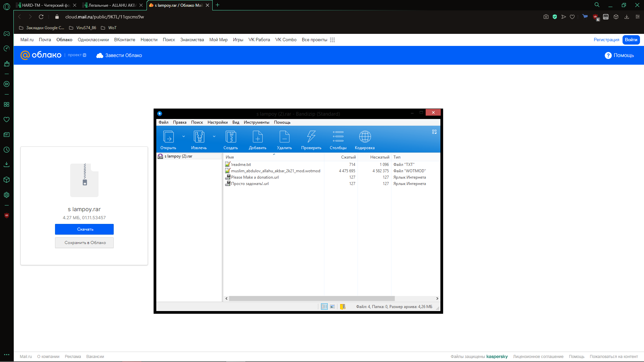Image resolution: width=644 pixels, height=362 pixels.
Task: Click the Удалить delete icon
Action: [x=284, y=137]
